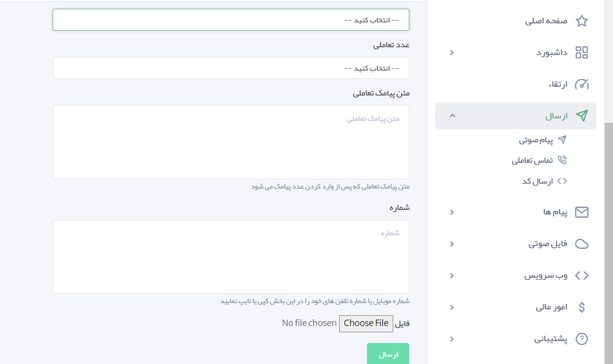Click the hint text under شماره field

click(315, 301)
